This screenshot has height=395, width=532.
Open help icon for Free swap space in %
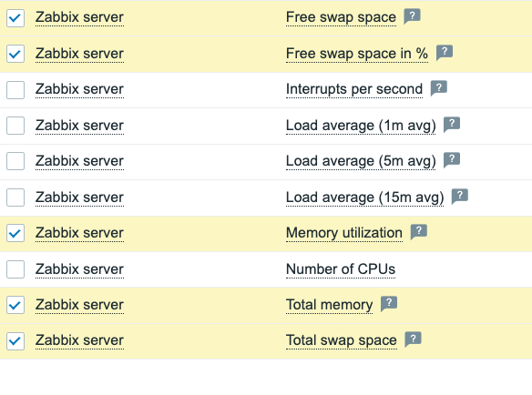pos(445,53)
